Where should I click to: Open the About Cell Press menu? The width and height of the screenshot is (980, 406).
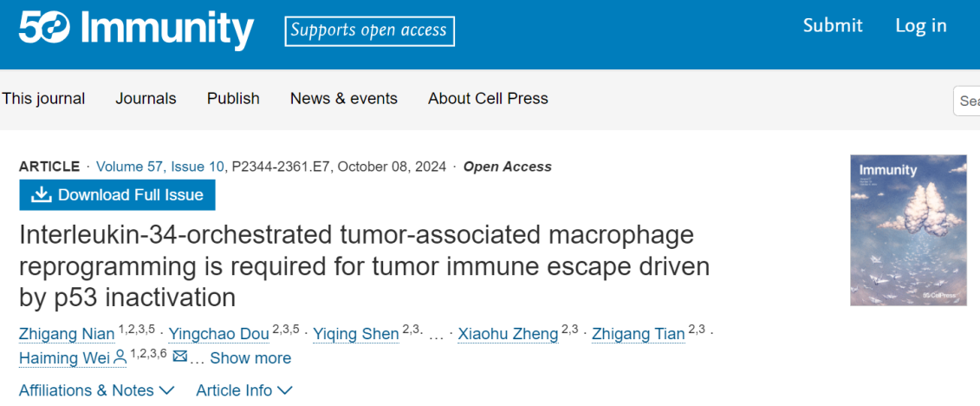point(488,99)
